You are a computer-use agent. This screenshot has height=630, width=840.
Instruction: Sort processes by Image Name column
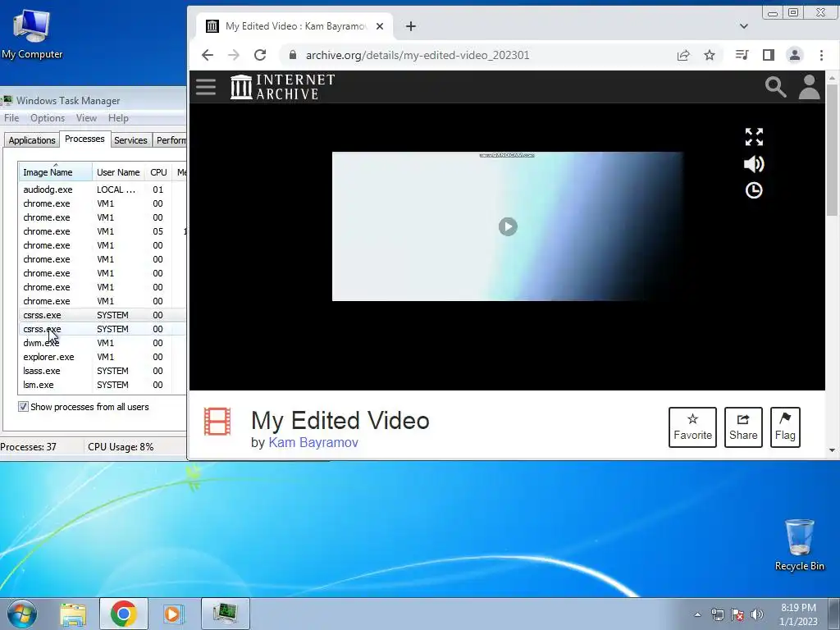click(x=55, y=172)
